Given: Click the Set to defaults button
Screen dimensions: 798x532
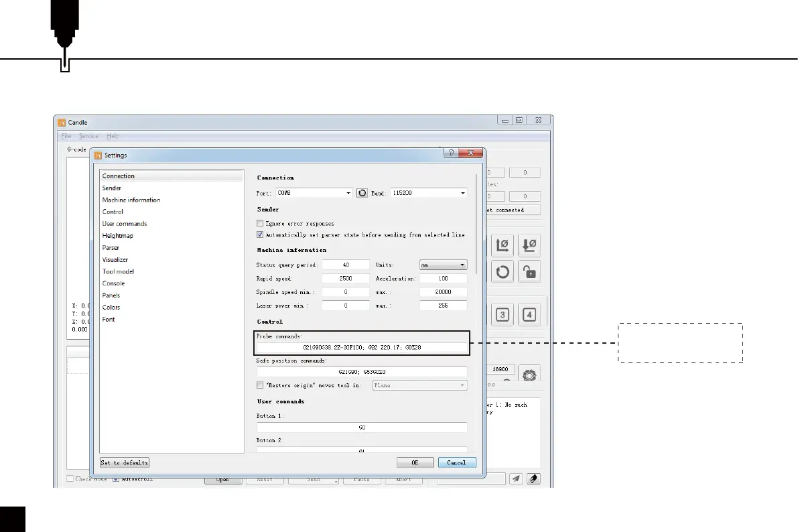Looking at the screenshot, I should tap(125, 462).
